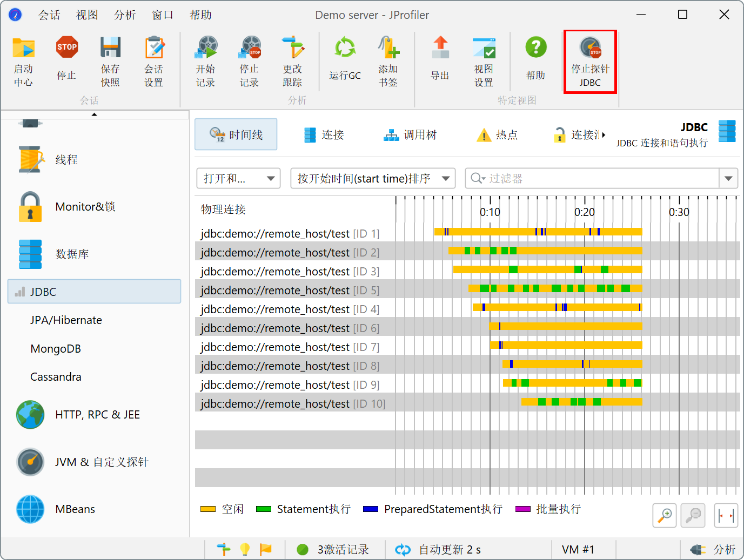744x560 pixels.
Task: Select connection row [ID 10]
Action: click(295, 403)
